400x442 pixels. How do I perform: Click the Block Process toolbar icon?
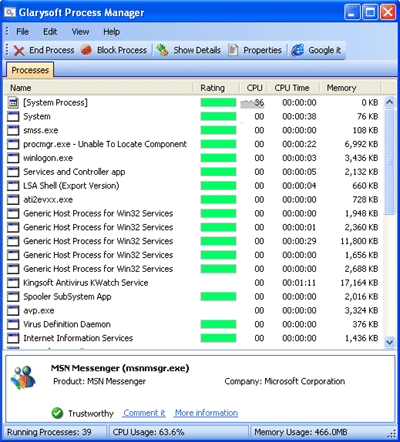pos(86,50)
